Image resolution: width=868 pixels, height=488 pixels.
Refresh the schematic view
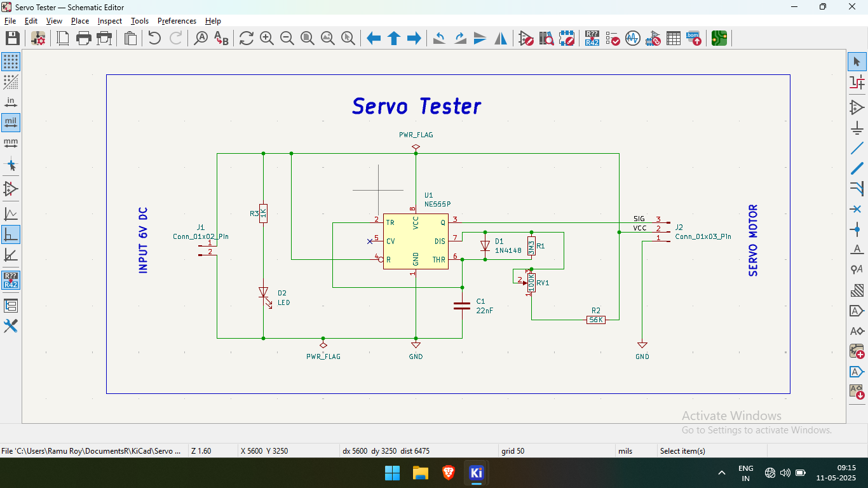click(x=247, y=38)
